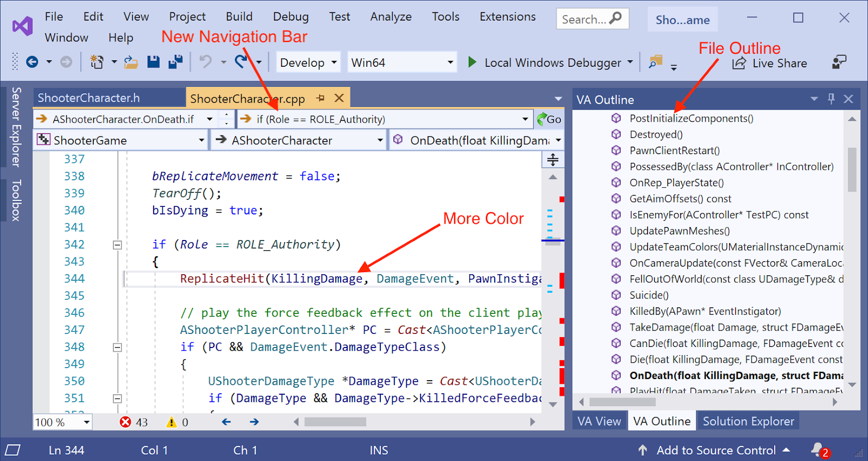Click the Live Share label
The image size is (868, 461).
780,63
